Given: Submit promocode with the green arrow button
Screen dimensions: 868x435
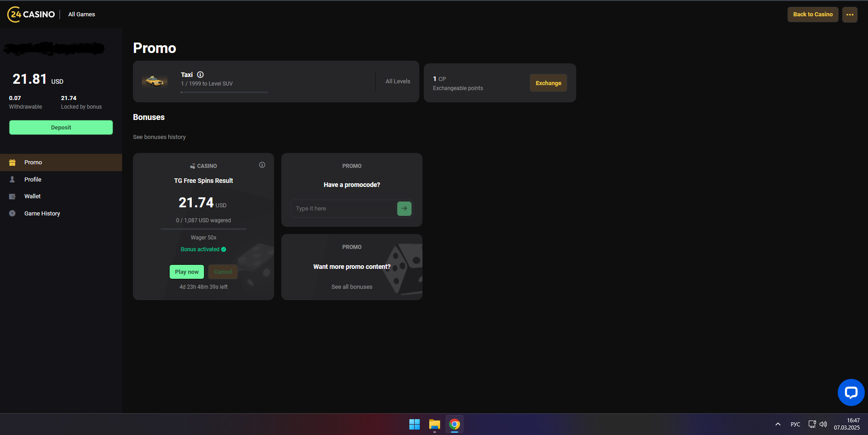Looking at the screenshot, I should pos(404,209).
